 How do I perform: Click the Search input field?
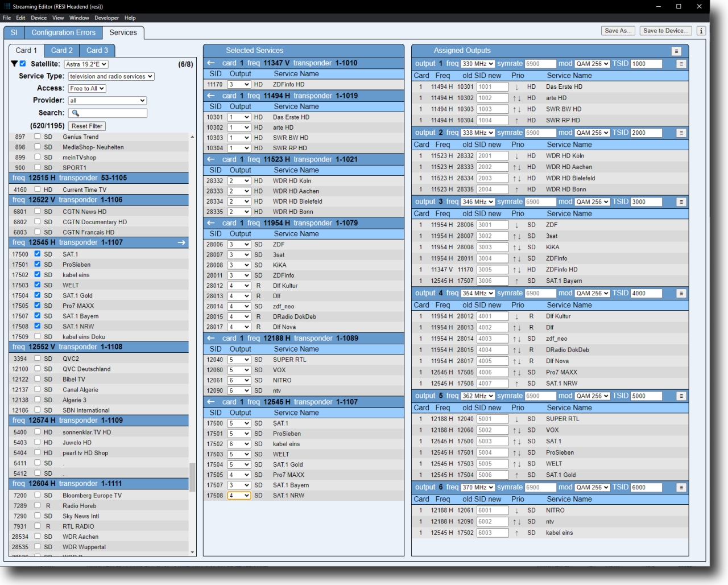click(108, 113)
